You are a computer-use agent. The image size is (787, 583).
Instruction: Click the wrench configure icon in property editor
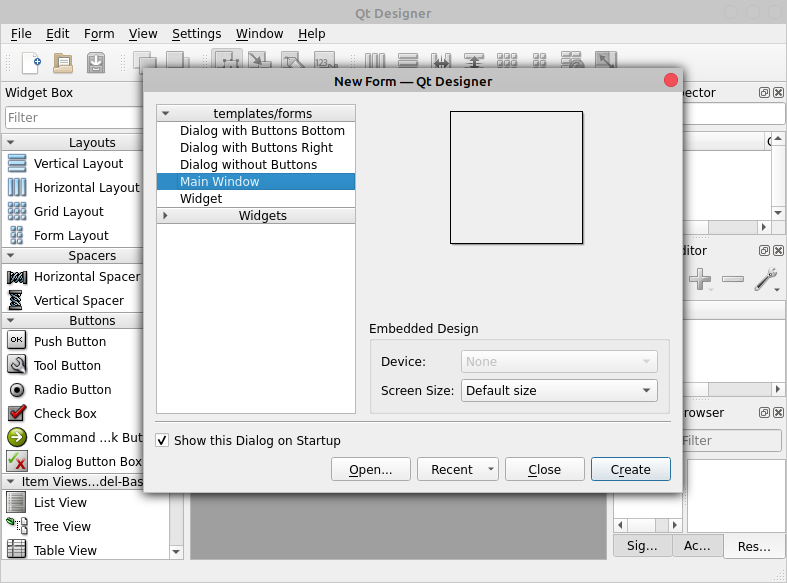766,280
